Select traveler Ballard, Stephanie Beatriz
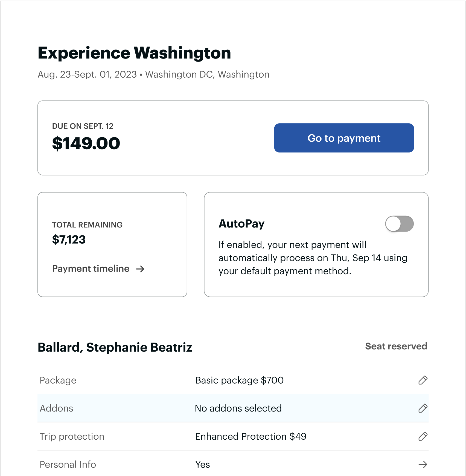The image size is (466, 476). point(115,347)
